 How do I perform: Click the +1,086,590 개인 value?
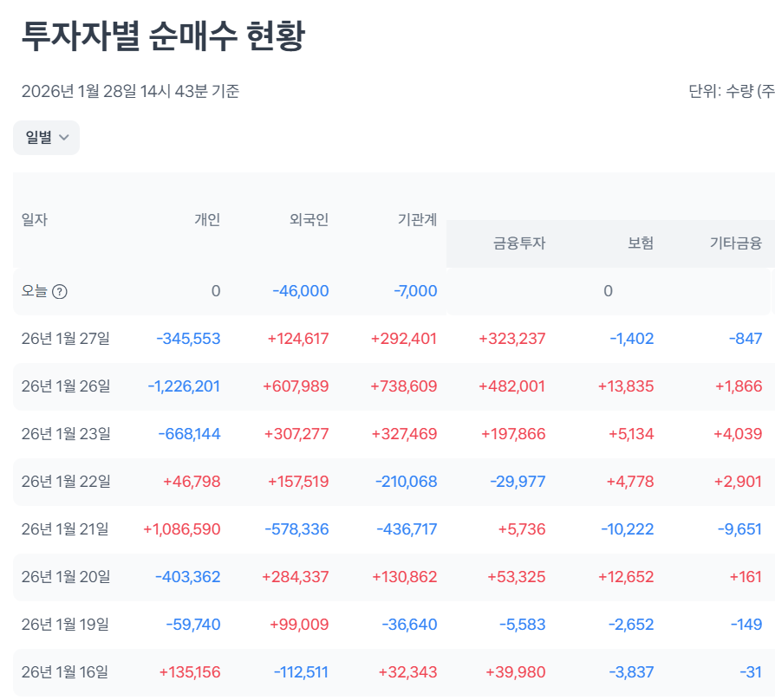coord(182,529)
